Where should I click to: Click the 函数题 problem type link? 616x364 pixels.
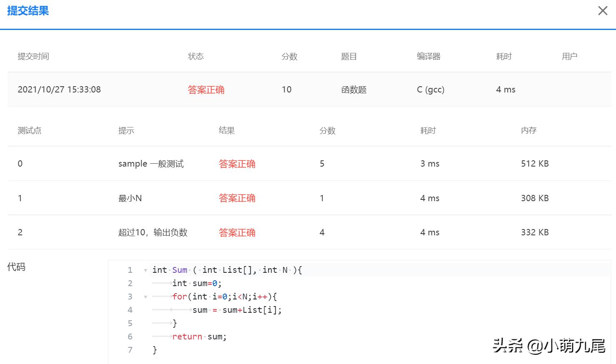coord(353,90)
